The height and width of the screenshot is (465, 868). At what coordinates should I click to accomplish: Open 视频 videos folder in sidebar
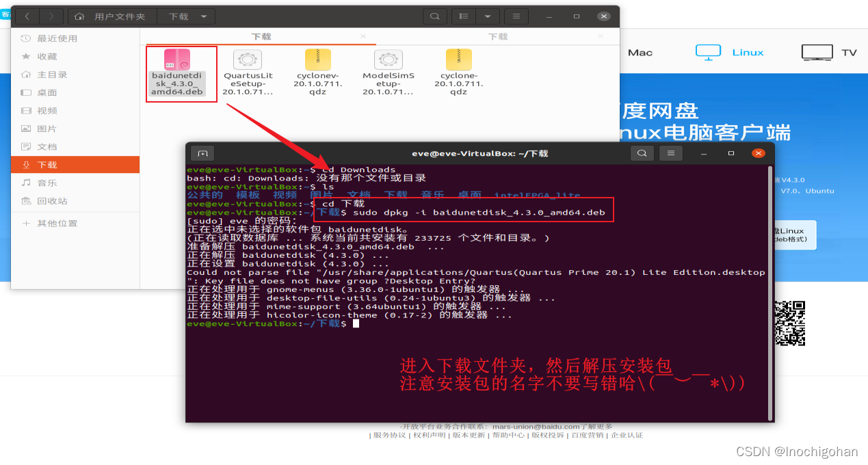pyautogui.click(x=75, y=111)
